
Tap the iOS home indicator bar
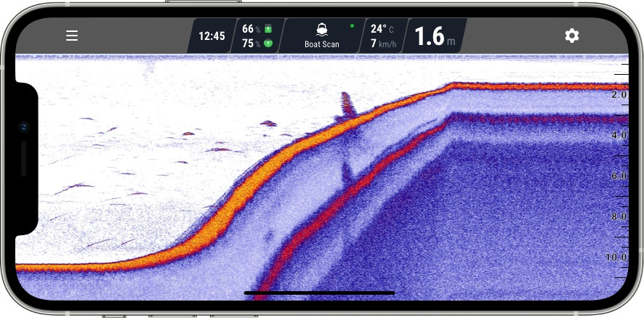click(319, 293)
